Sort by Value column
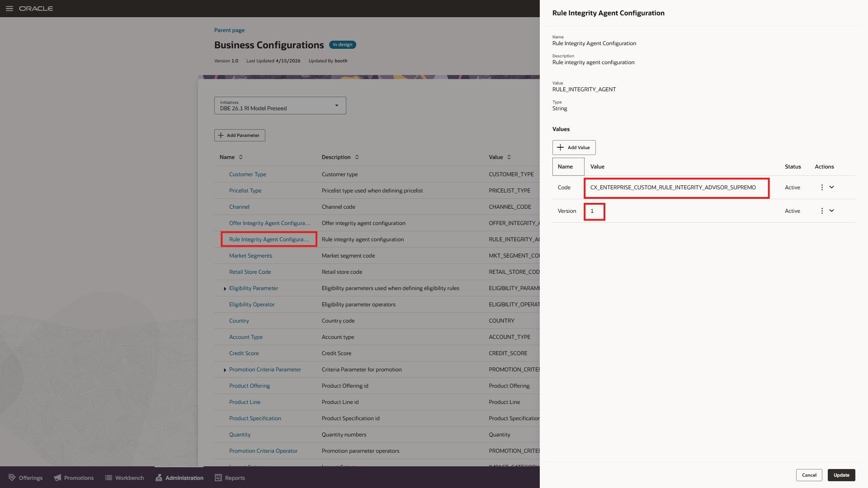Screen dimensions: 868x488 pos(509,157)
